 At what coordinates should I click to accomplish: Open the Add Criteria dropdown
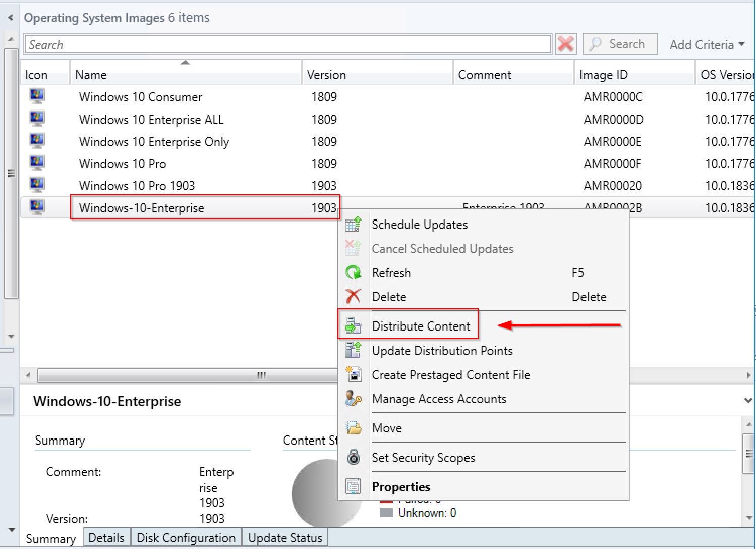pos(706,44)
